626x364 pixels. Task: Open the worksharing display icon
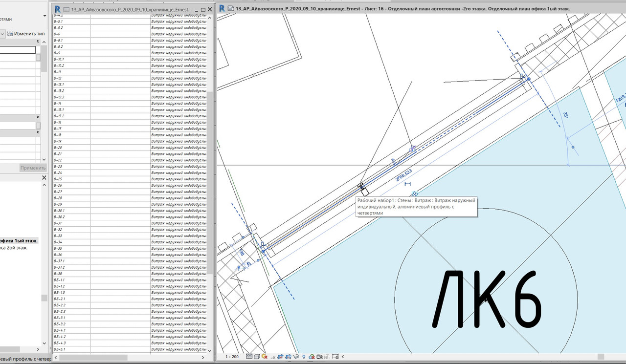click(x=312, y=357)
